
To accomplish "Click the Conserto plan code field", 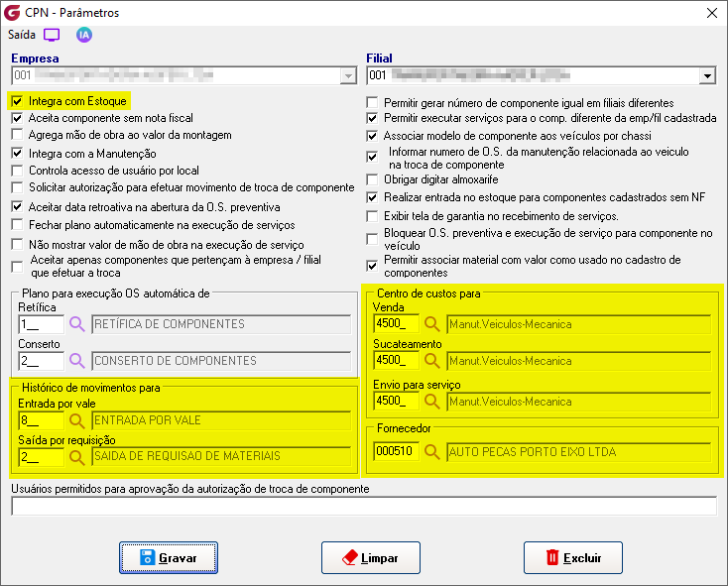I will coord(42,361).
